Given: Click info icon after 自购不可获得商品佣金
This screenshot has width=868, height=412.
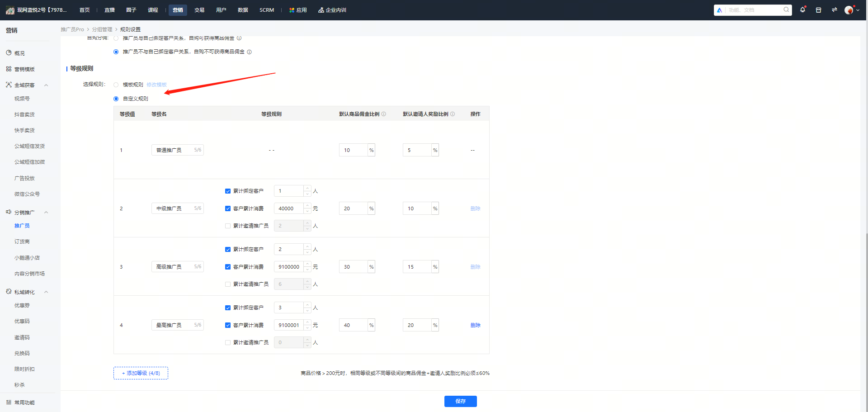Looking at the screenshot, I should [x=249, y=52].
